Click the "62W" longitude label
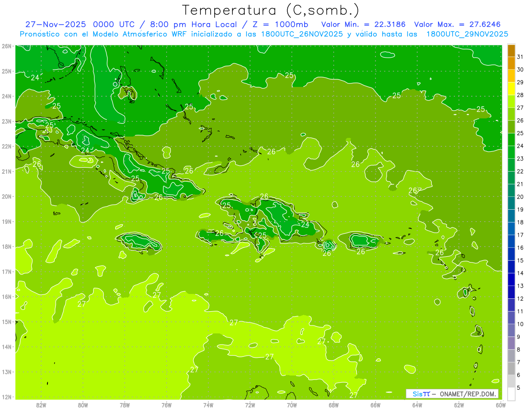Viewport: 532px width, 411px height. pos(459,405)
